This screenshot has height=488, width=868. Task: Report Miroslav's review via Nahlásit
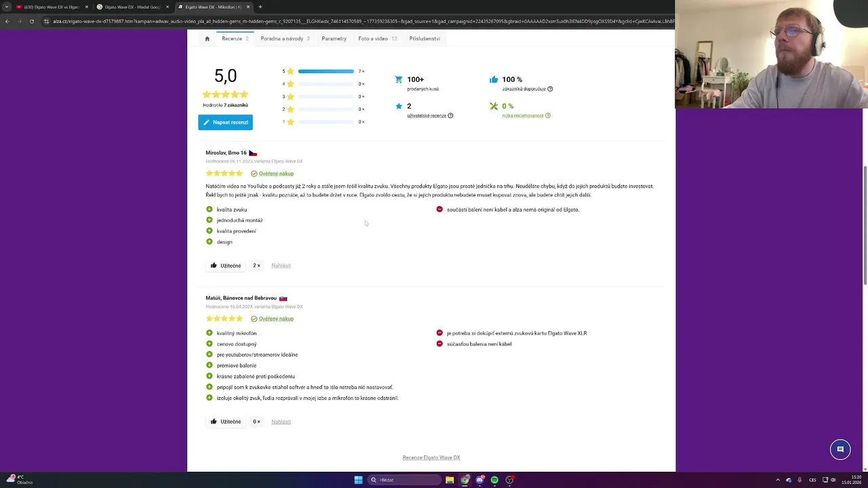(281, 266)
